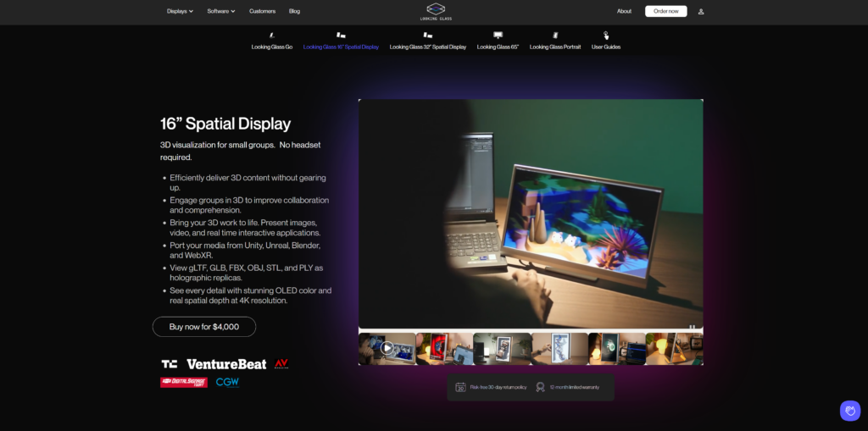
Task: Click the VentureBeat logo
Action: pos(226,364)
